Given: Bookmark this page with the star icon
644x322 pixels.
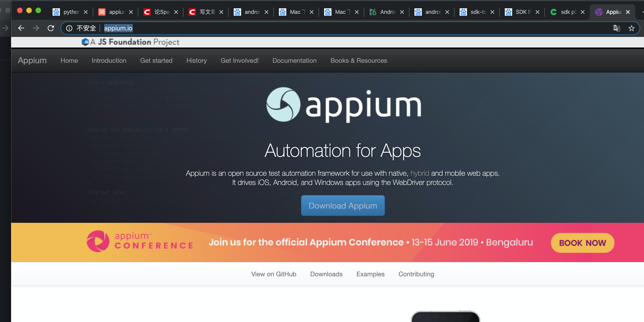Looking at the screenshot, I should pos(632,28).
